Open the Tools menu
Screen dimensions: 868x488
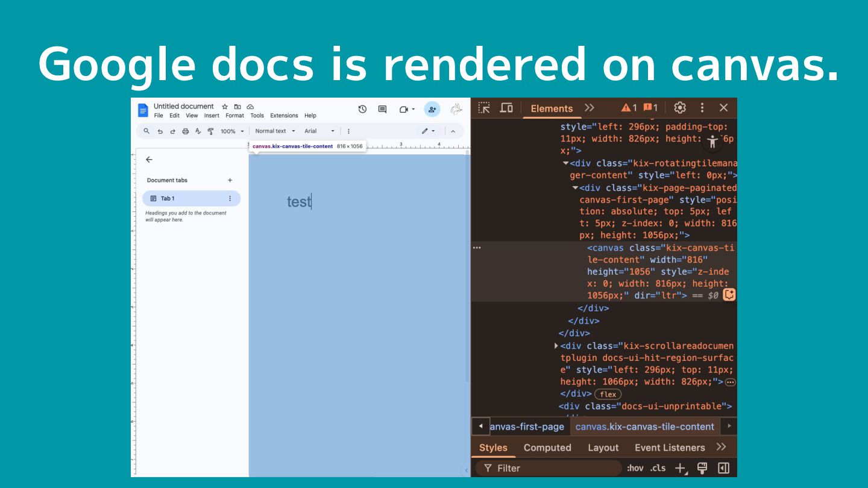click(x=257, y=116)
